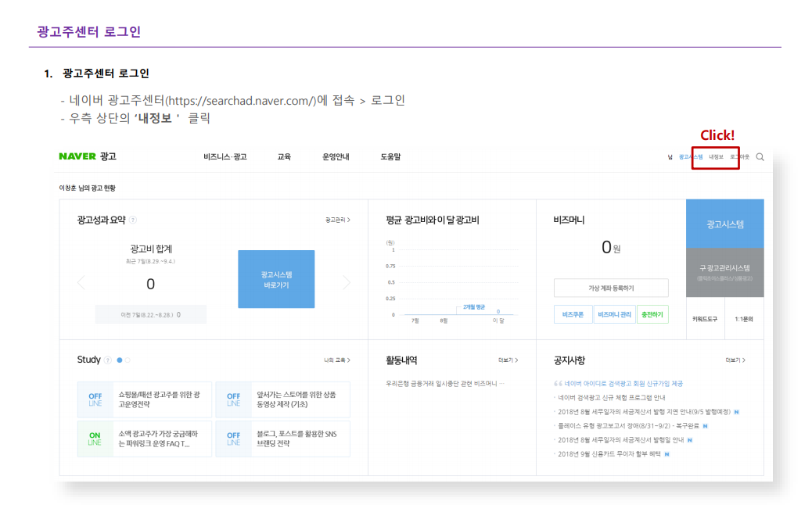Click help icon next to Study
This screenshot has height=505, width=812.
(x=108, y=360)
